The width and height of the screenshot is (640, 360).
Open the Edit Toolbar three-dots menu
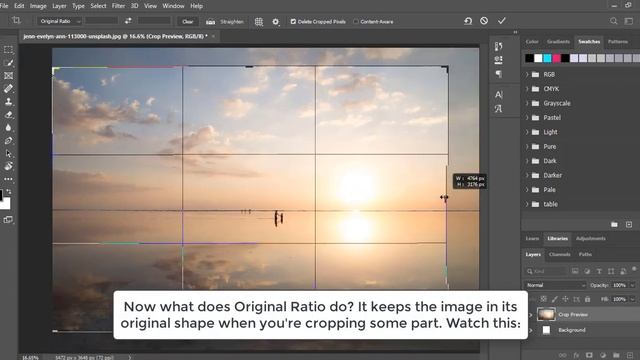pyautogui.click(x=8, y=179)
